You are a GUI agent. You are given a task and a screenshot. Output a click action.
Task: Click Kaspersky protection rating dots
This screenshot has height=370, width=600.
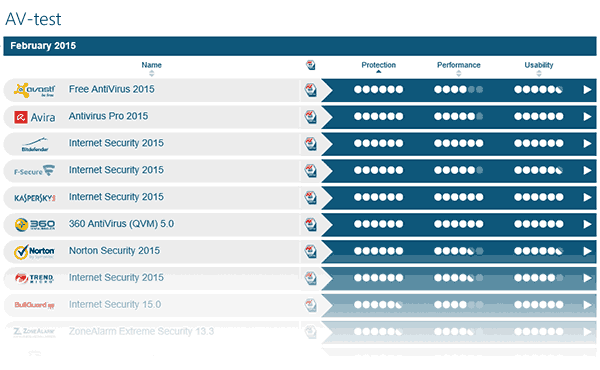click(378, 197)
